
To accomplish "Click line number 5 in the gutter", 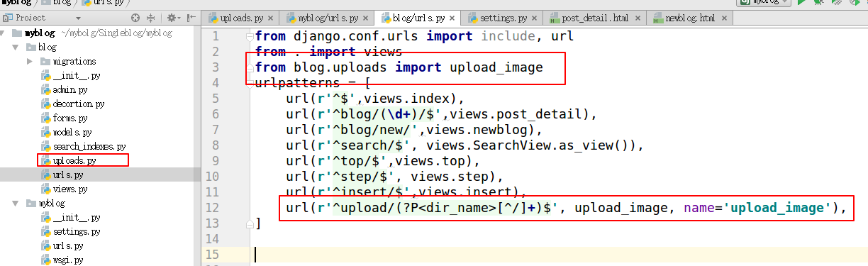I will [x=216, y=99].
